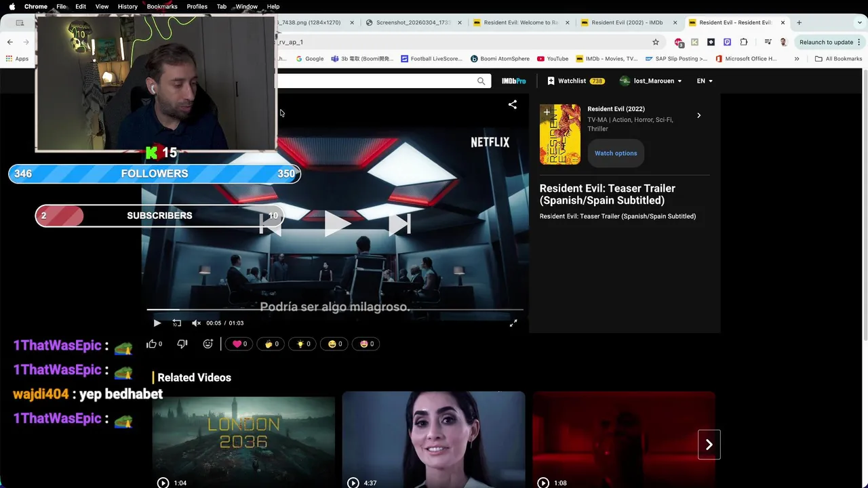The image size is (868, 488).
Task: Open the 1:08 red related video
Action: coord(623,439)
